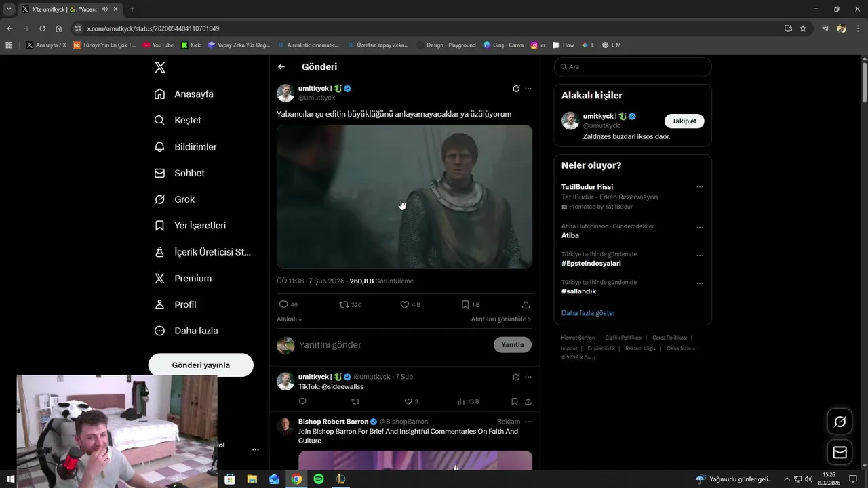Go back with the Gönderi arrow

coord(281,67)
